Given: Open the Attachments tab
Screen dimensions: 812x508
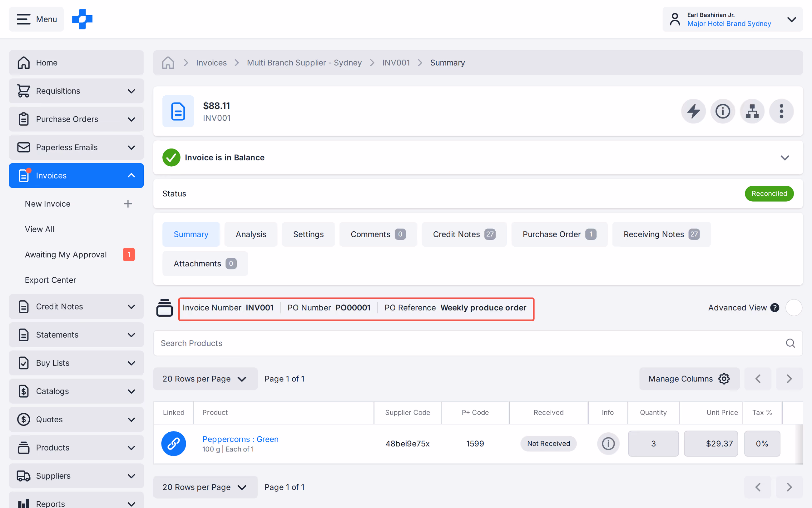Looking at the screenshot, I should pyautogui.click(x=205, y=264).
